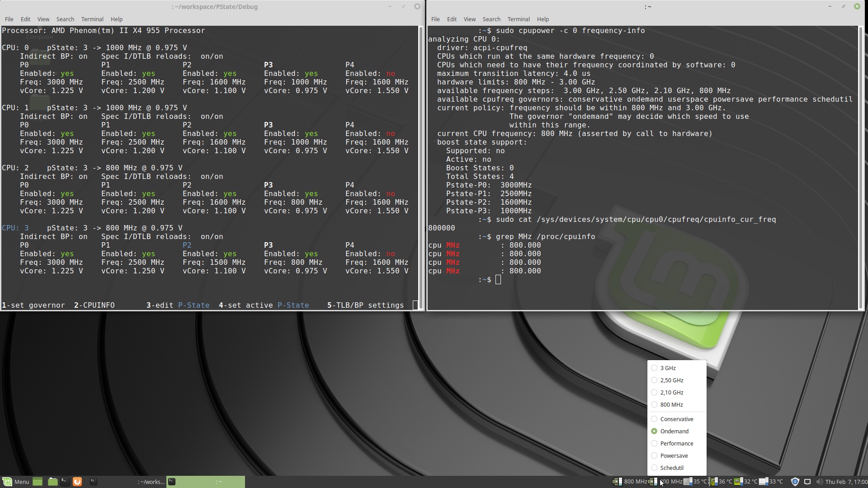This screenshot has width=868, height=488.
Task: Open the file manager launcher in panel
Action: coord(52,482)
